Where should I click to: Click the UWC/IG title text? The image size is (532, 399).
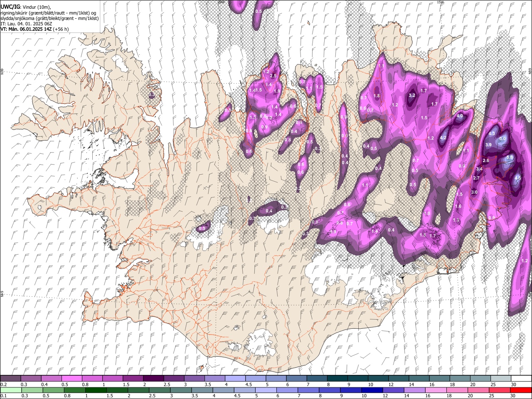[10, 7]
